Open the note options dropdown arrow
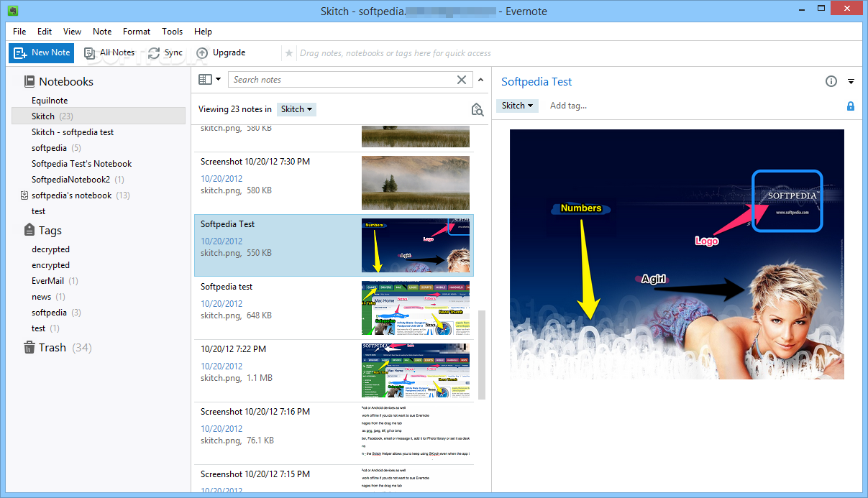The width and height of the screenshot is (868, 498). [x=851, y=81]
